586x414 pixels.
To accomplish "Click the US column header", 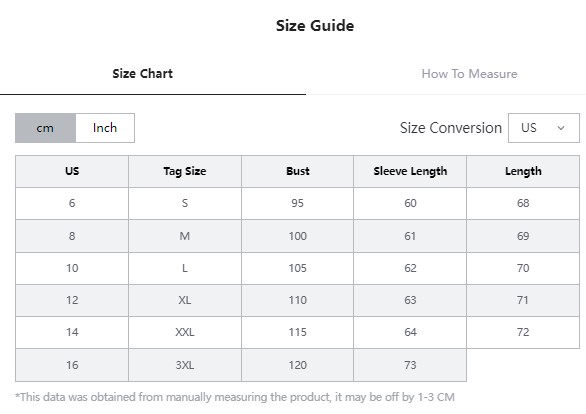I will point(72,171).
